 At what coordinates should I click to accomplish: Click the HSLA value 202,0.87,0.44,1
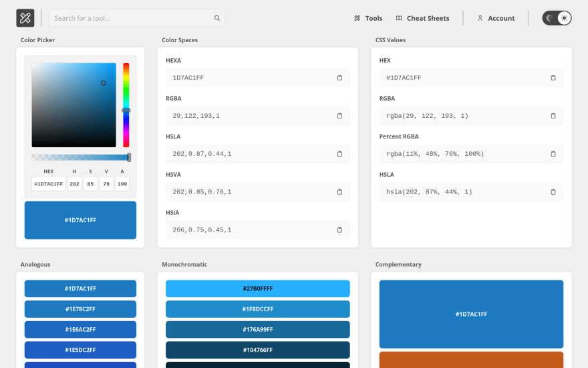pyautogui.click(x=202, y=154)
